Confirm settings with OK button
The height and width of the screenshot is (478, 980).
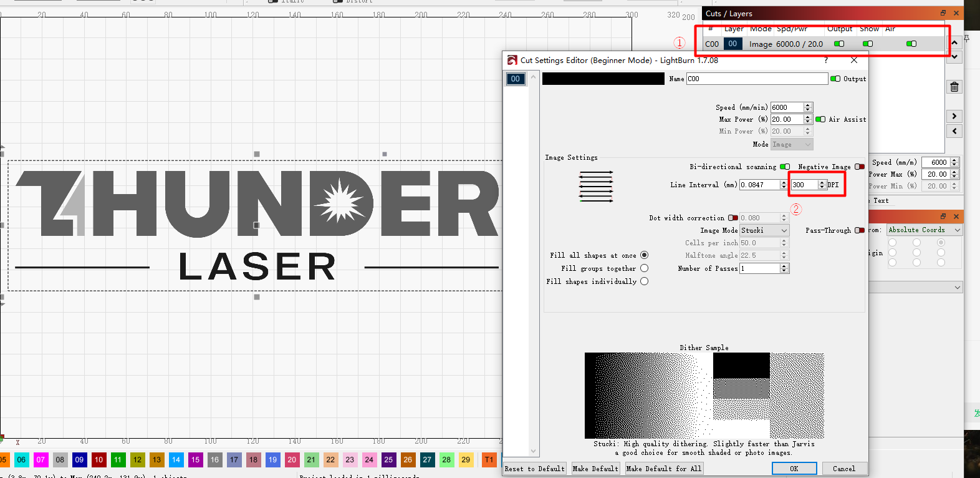point(794,469)
